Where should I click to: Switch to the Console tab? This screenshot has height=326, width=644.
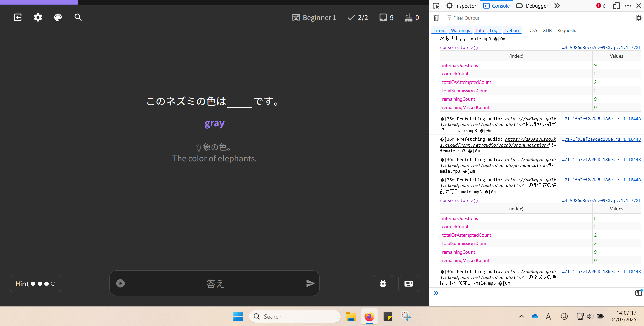[497, 6]
